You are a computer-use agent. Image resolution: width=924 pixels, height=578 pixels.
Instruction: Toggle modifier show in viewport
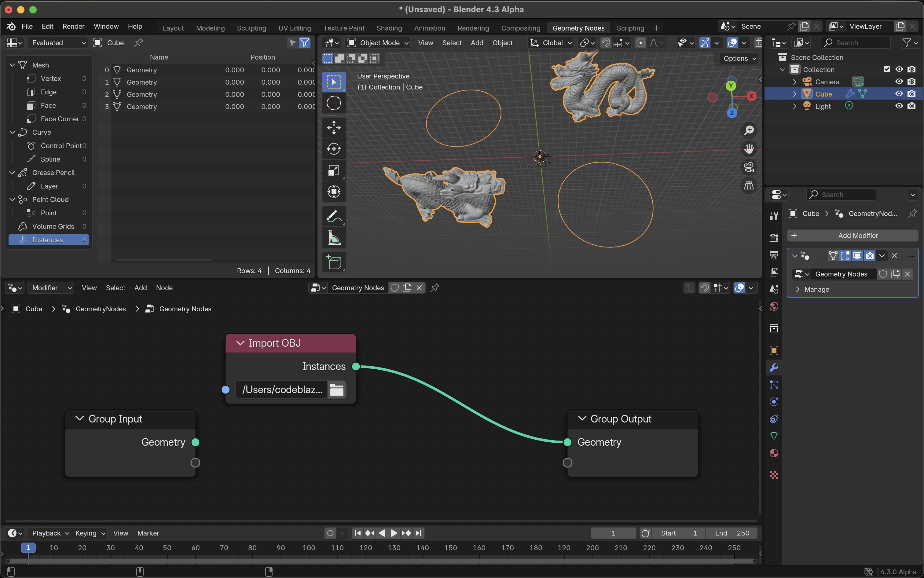coord(857,256)
